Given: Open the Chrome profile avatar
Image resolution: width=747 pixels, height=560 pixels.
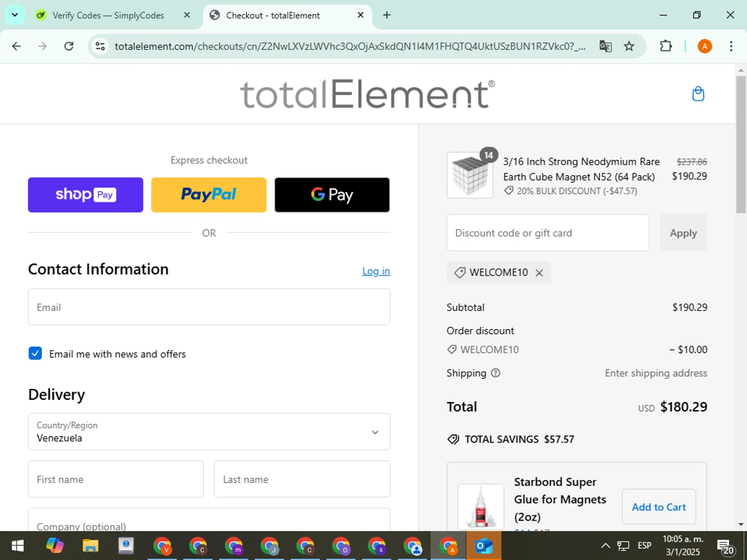Looking at the screenshot, I should tap(705, 46).
